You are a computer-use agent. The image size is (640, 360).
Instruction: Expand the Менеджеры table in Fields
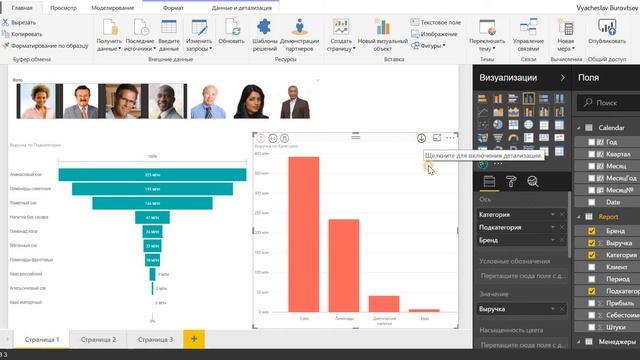pyautogui.click(x=579, y=342)
